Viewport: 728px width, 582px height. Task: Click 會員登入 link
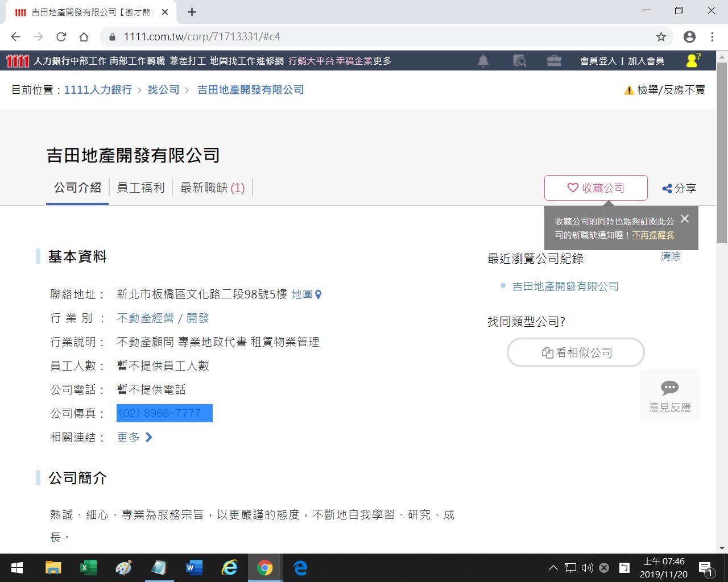(x=598, y=61)
